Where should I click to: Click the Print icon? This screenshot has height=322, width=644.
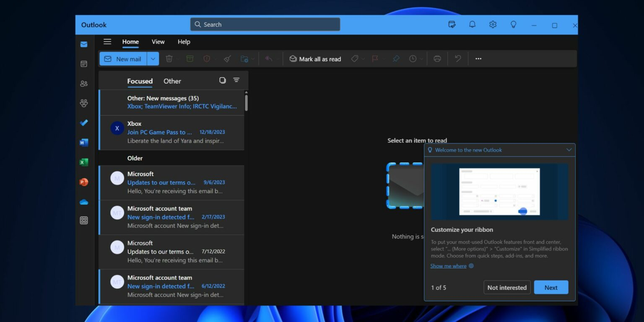tap(437, 59)
